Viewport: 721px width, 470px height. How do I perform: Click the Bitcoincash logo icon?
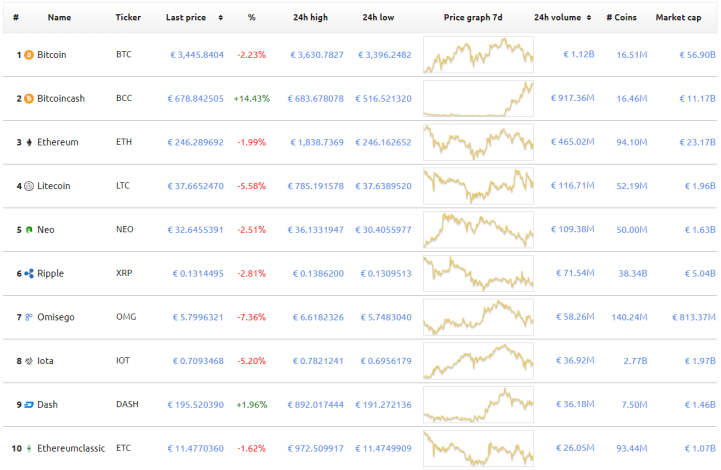[29, 99]
